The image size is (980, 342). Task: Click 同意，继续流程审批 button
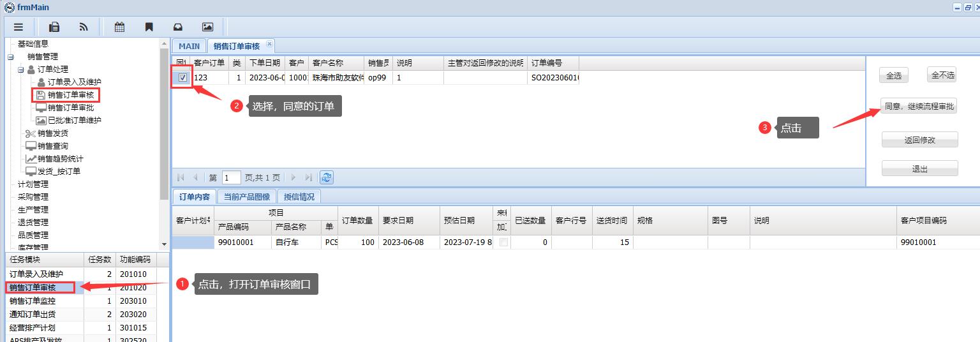(x=919, y=107)
